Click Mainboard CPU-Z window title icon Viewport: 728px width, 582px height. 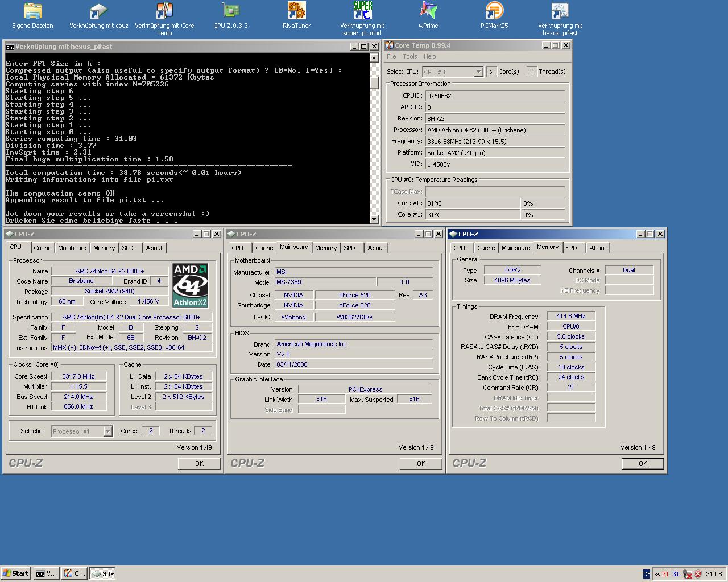(x=231, y=234)
